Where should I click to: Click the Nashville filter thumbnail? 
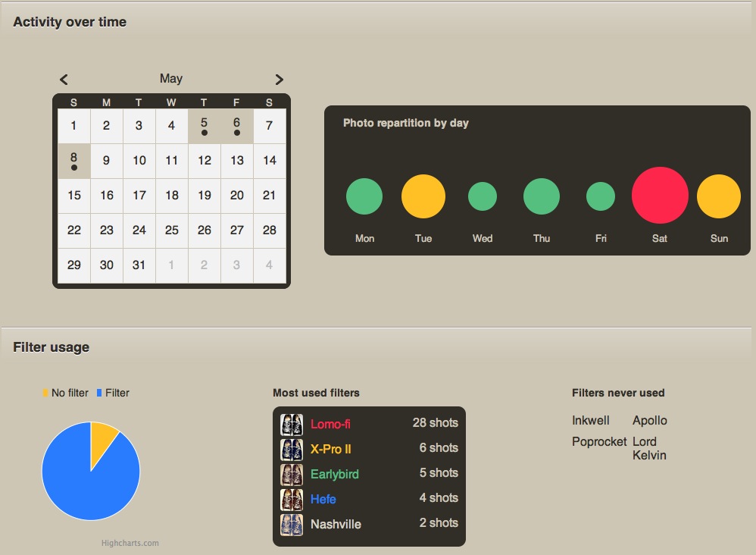click(292, 524)
